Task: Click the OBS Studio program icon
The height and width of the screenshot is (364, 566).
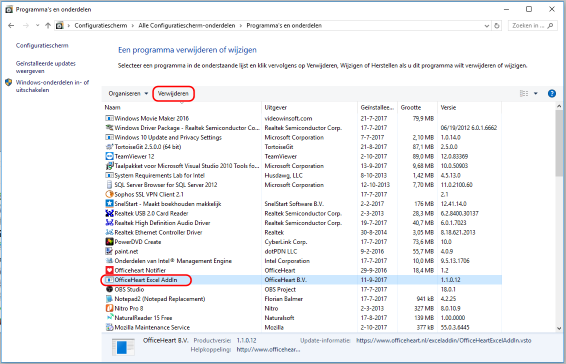Action: 109,289
